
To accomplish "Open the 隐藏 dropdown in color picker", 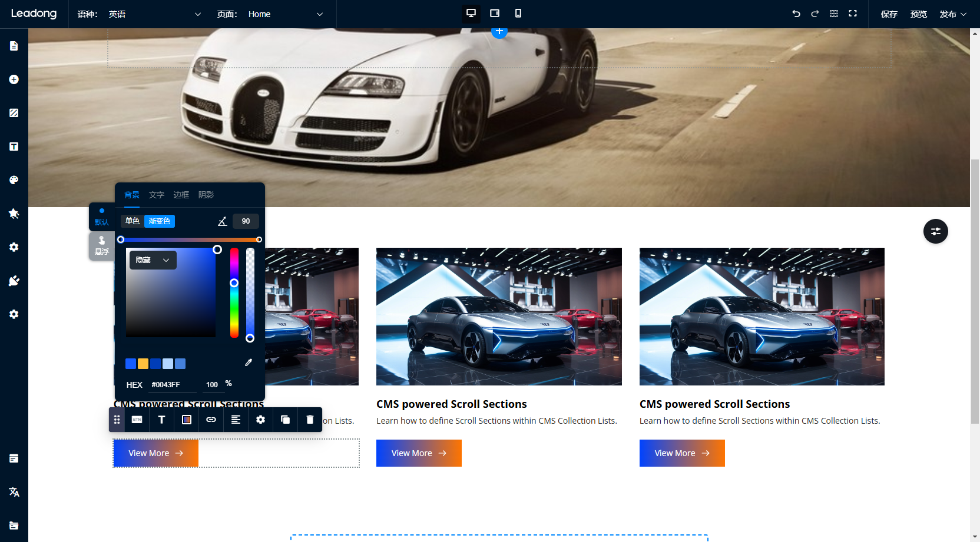I will coord(153,260).
